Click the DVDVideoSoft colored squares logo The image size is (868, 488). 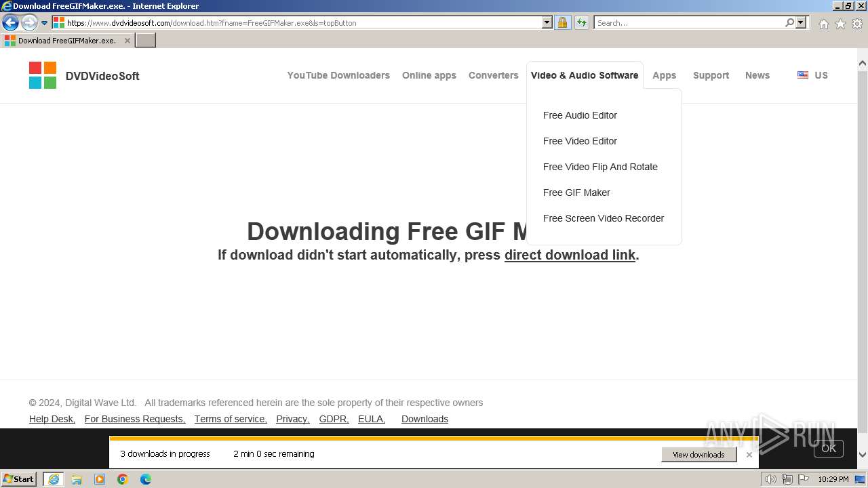pyautogui.click(x=43, y=75)
